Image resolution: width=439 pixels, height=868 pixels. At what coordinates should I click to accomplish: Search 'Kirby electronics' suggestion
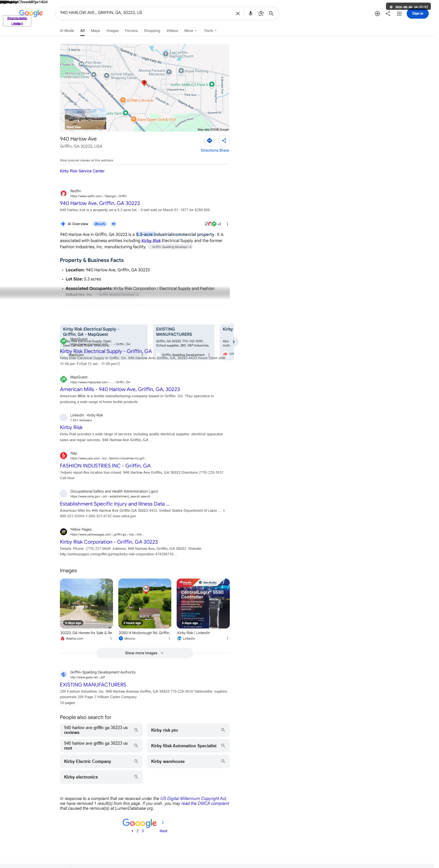(x=101, y=777)
